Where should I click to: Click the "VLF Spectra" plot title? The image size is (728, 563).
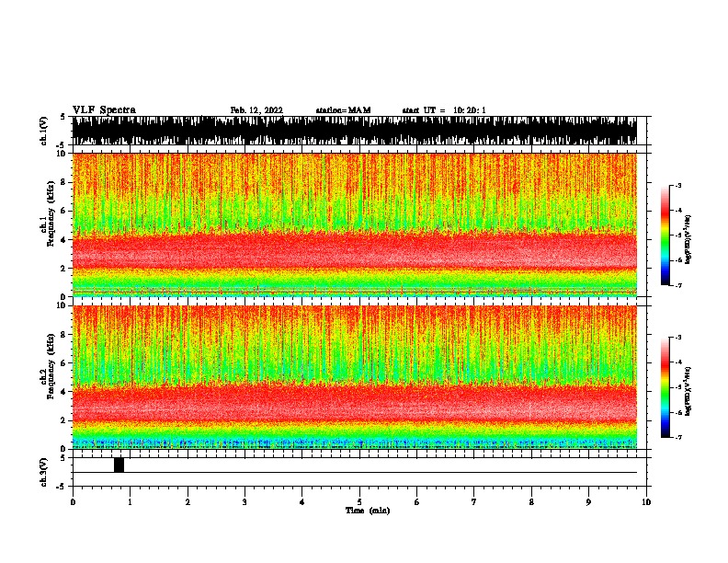click(104, 110)
